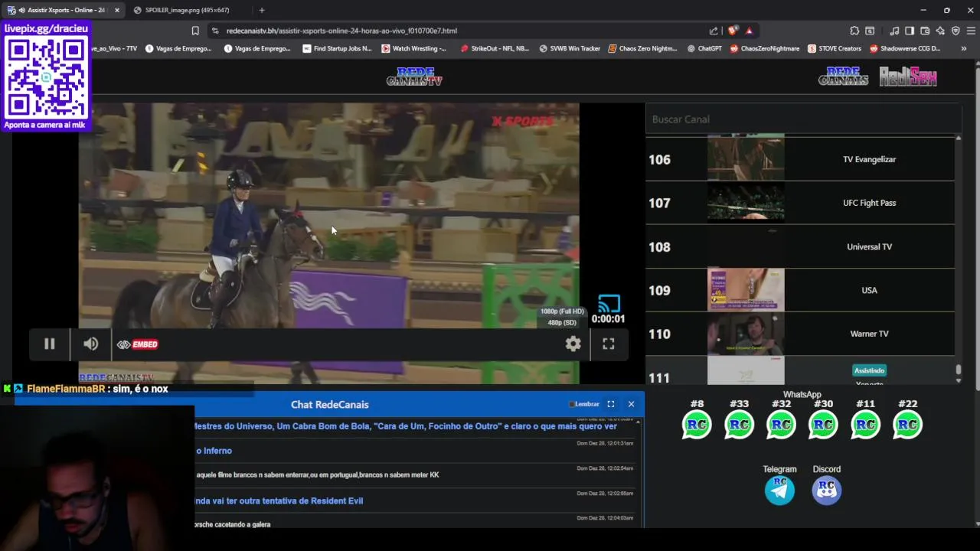
Task: Switch to SPOILER_image.png tab
Action: pyautogui.click(x=187, y=10)
